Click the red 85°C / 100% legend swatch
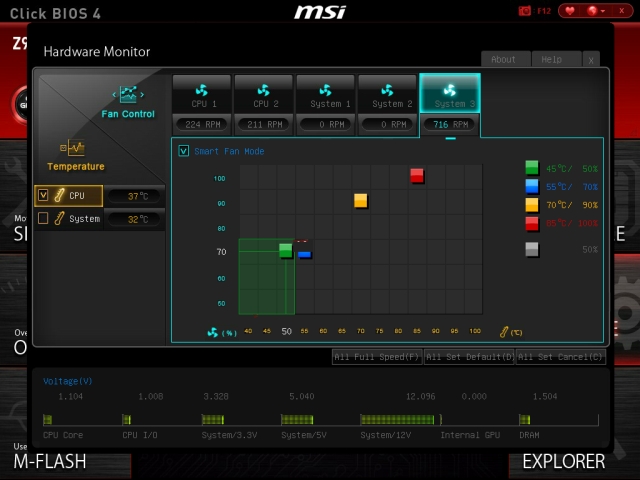 tap(532, 224)
